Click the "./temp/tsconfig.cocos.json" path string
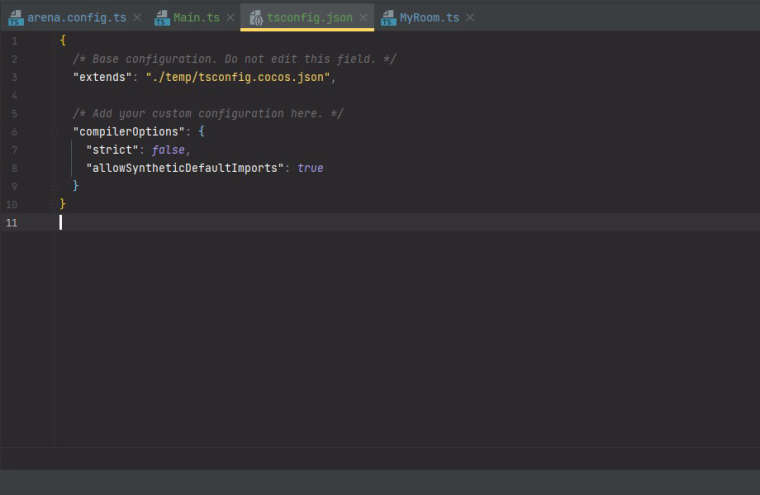Viewport: 760px width, 495px height. 238,77
